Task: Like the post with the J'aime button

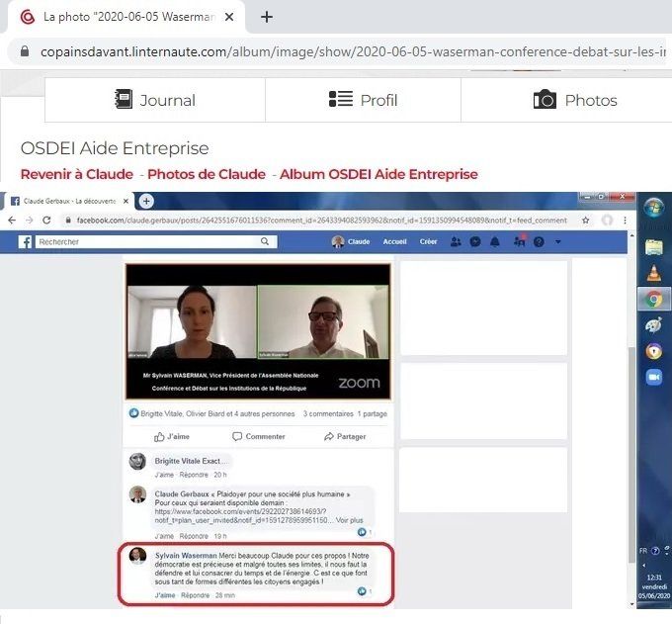Action: click(x=171, y=436)
